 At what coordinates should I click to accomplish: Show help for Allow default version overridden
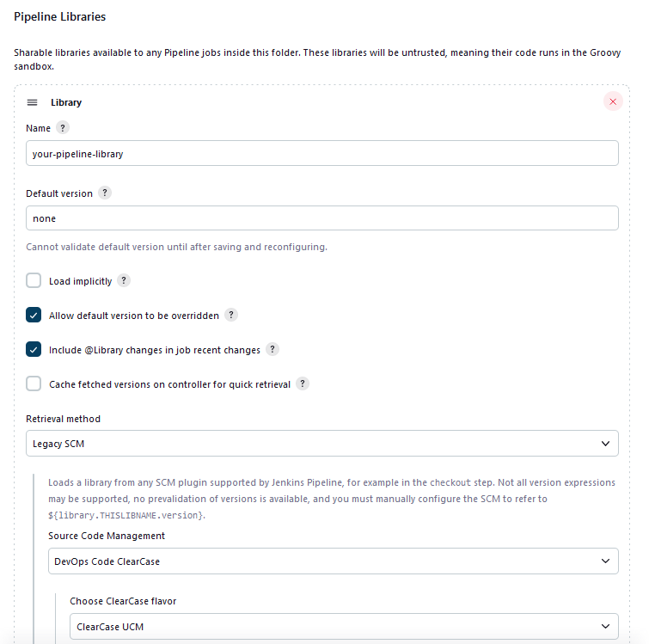[x=231, y=316]
